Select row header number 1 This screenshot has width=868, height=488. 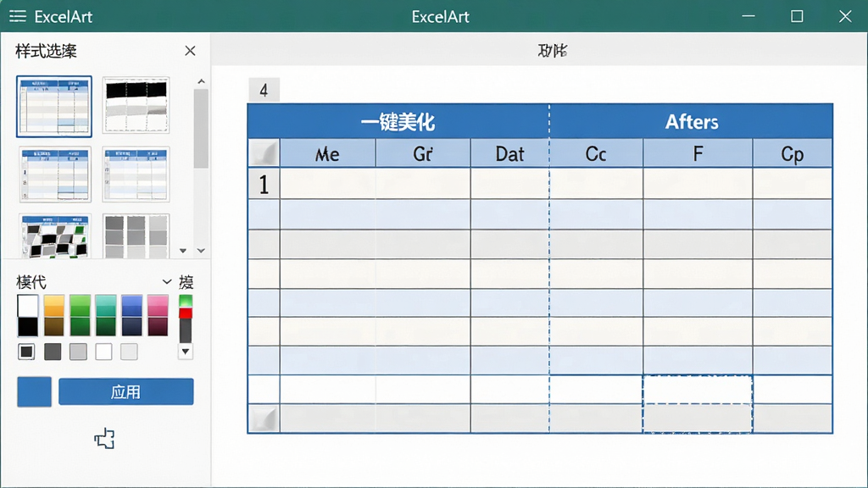264,184
